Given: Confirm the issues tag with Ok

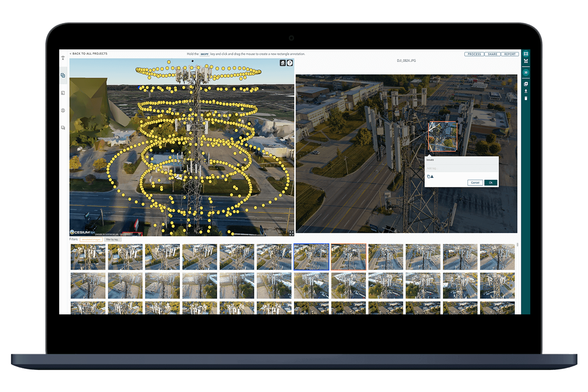Looking at the screenshot, I should 490,182.
